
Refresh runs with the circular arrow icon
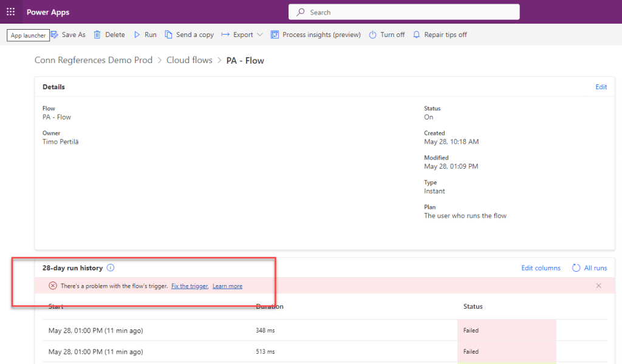[576, 268]
